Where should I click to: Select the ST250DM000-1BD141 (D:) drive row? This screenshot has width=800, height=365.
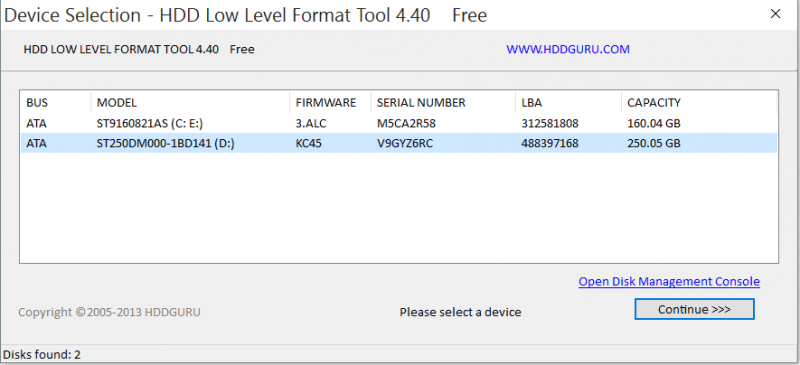398,143
